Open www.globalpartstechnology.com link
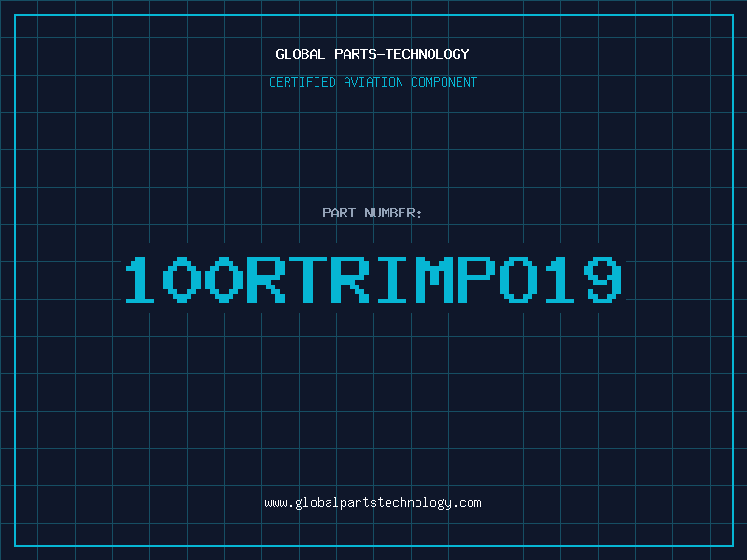747x560 pixels. click(x=373, y=503)
